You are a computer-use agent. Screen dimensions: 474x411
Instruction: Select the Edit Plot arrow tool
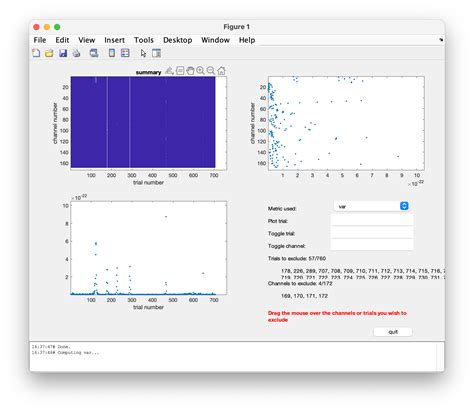143,53
